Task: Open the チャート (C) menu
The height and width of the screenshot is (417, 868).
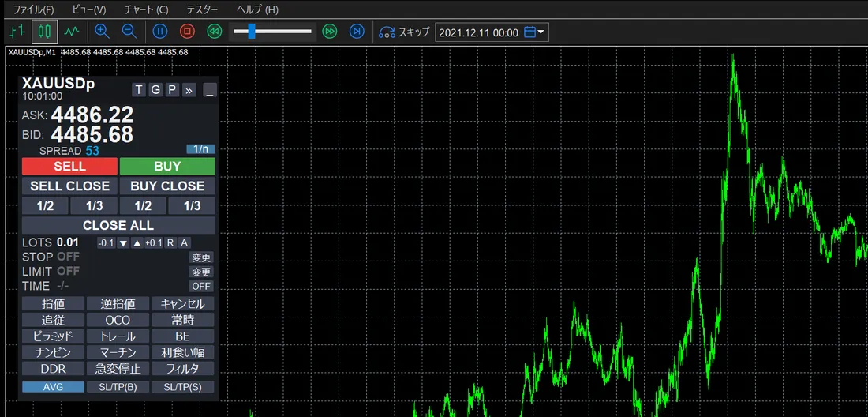Action: click(x=147, y=9)
